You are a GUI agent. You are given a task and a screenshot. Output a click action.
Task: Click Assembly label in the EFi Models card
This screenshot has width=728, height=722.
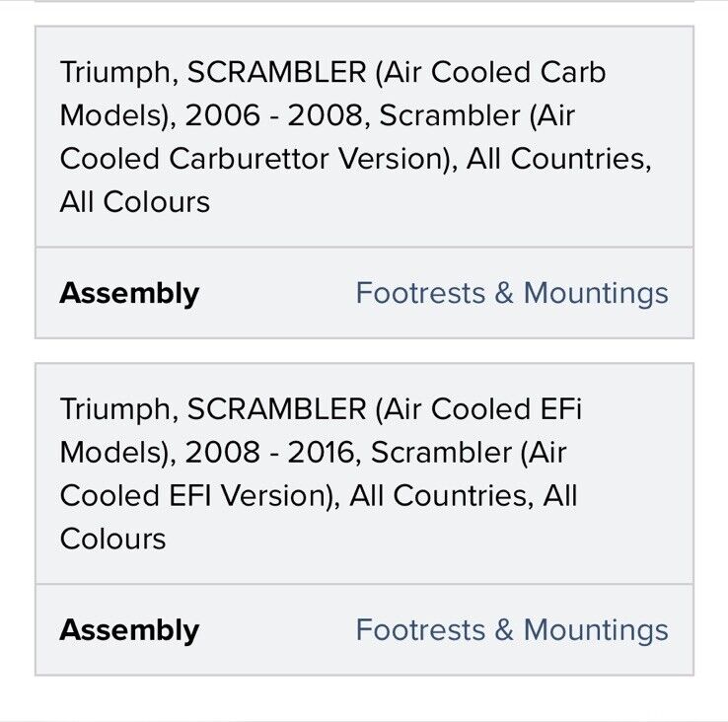[129, 630]
